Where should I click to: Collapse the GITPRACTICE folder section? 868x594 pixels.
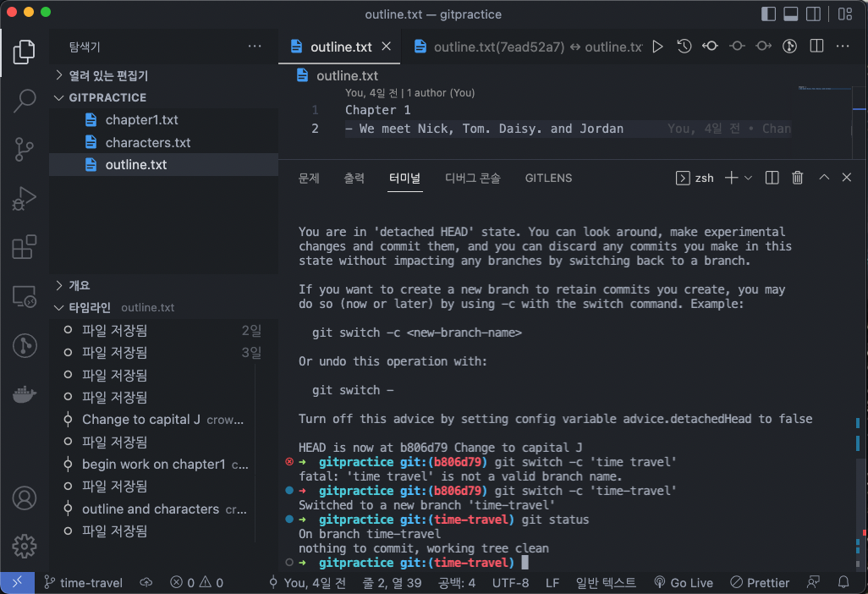pyautogui.click(x=164, y=97)
